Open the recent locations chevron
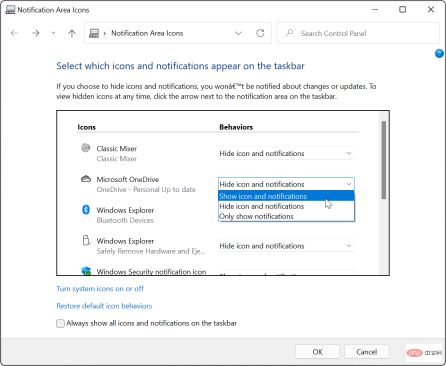Screen dimensions: 446x366 53,33
